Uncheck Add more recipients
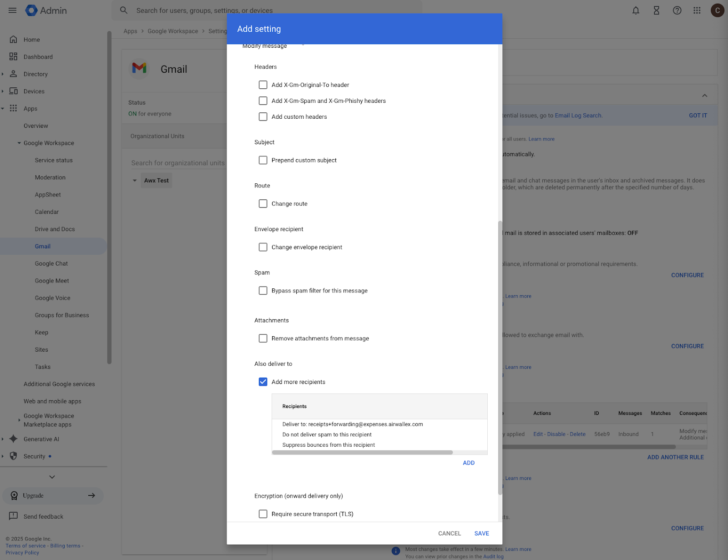The width and height of the screenshot is (728, 560). click(263, 382)
